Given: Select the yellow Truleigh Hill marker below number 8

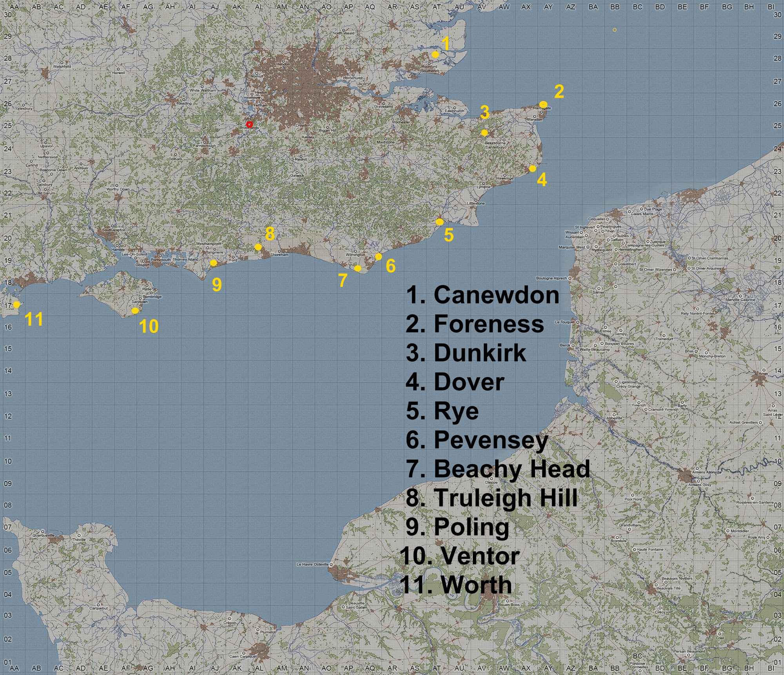Looking at the screenshot, I should tap(258, 247).
